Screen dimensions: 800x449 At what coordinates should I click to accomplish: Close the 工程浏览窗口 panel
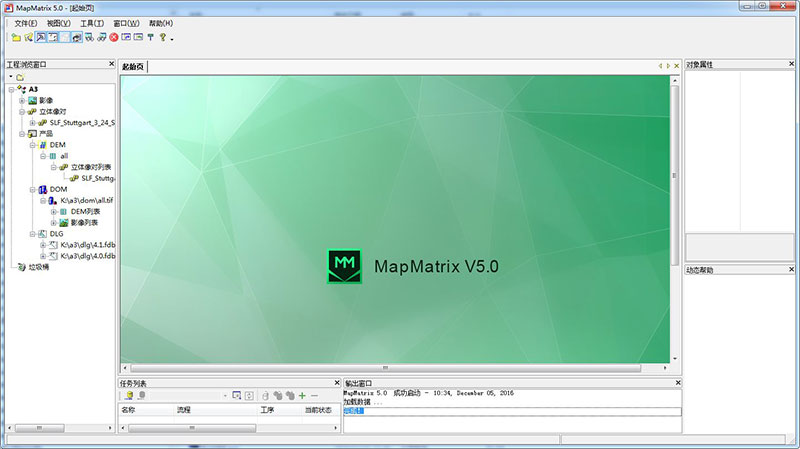pyautogui.click(x=111, y=64)
